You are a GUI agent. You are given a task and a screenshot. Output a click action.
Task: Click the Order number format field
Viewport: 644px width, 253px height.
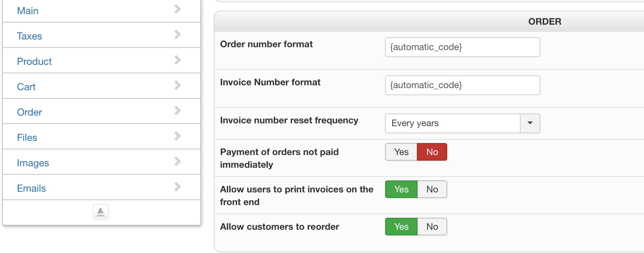[x=462, y=47]
